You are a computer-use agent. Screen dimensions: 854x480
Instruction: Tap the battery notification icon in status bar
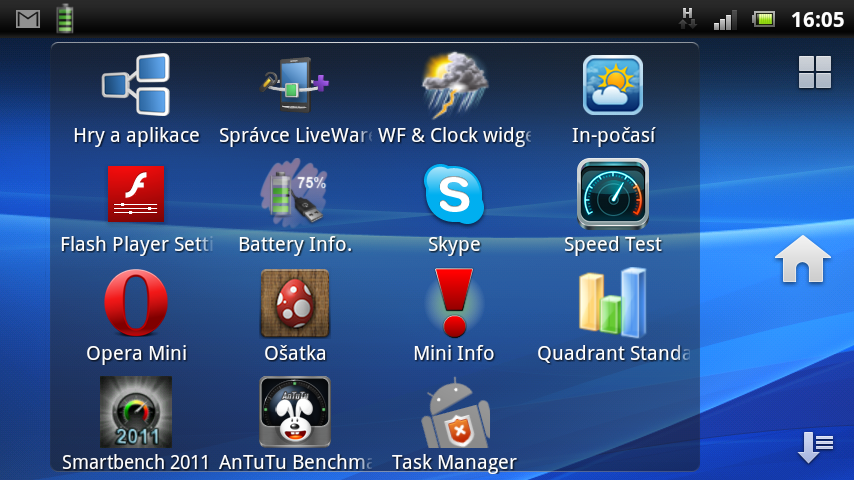65,19
